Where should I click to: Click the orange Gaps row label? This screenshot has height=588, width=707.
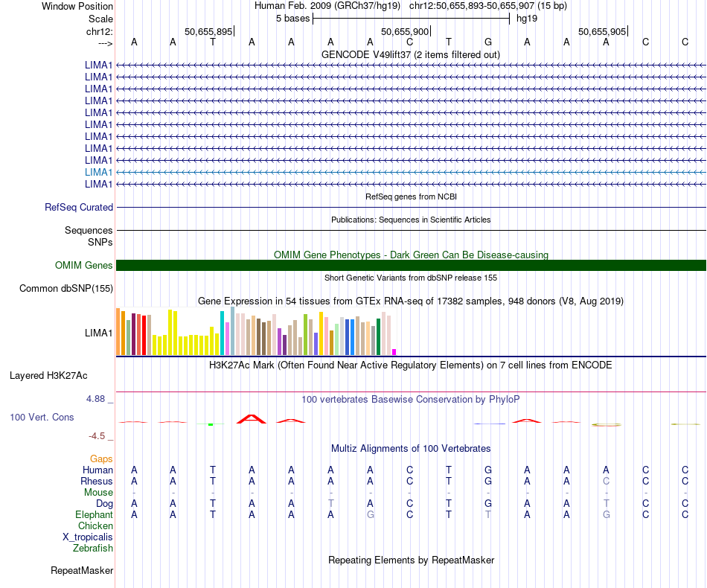pyautogui.click(x=101, y=459)
